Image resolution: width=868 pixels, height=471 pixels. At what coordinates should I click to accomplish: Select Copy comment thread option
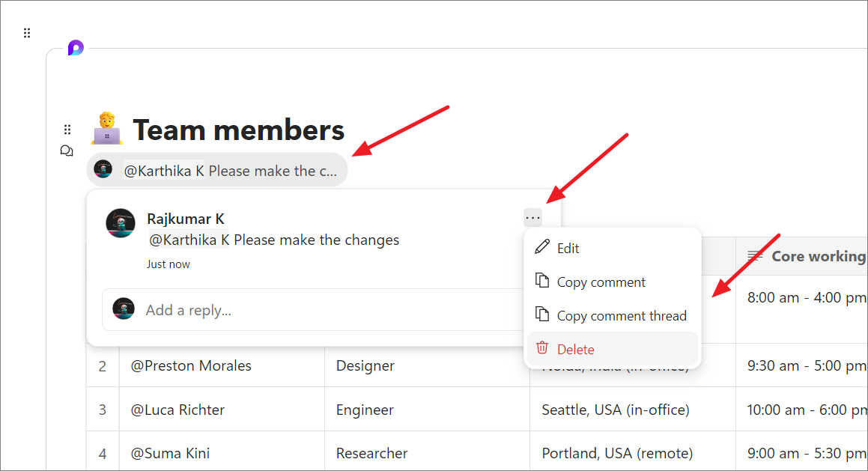(621, 316)
